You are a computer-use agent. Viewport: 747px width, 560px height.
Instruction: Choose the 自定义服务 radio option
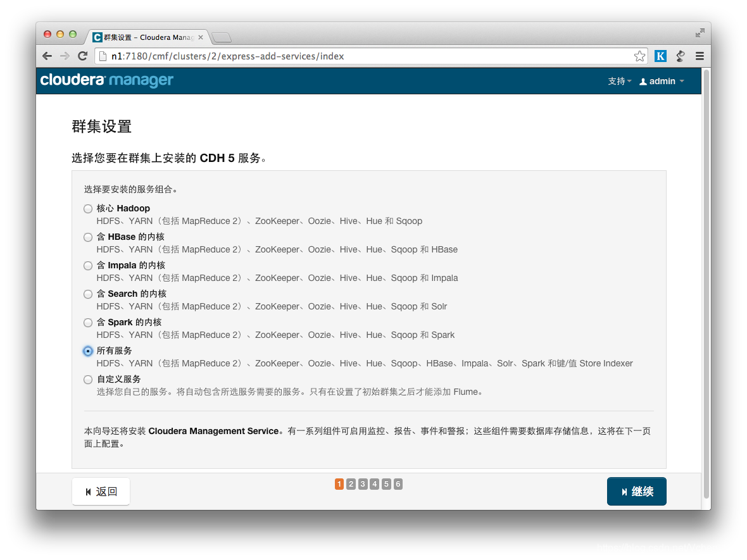click(x=87, y=380)
